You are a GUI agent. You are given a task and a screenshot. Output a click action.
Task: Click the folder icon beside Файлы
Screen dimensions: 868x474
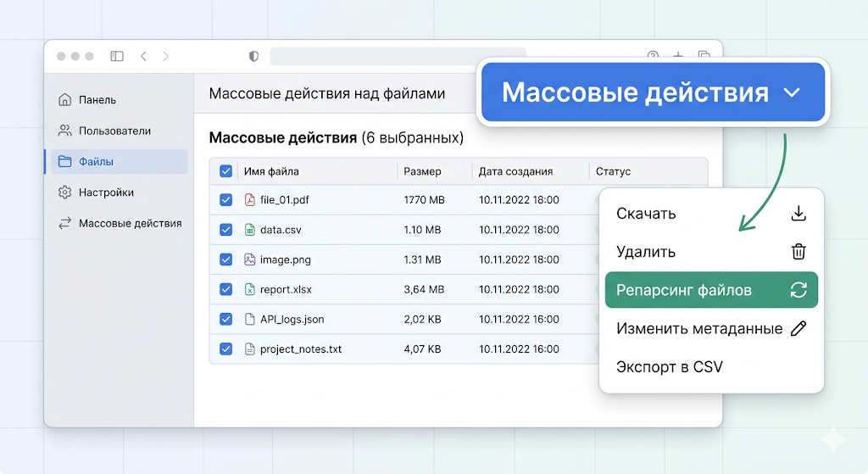coord(64,162)
